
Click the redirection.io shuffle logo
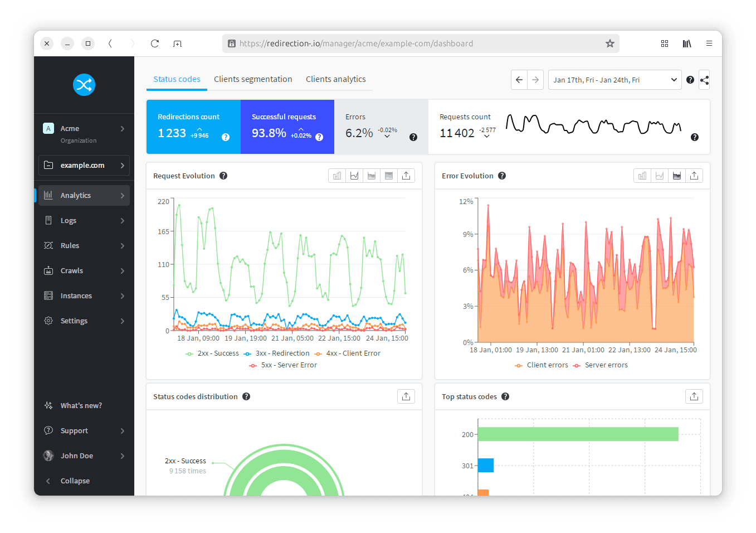point(84,85)
